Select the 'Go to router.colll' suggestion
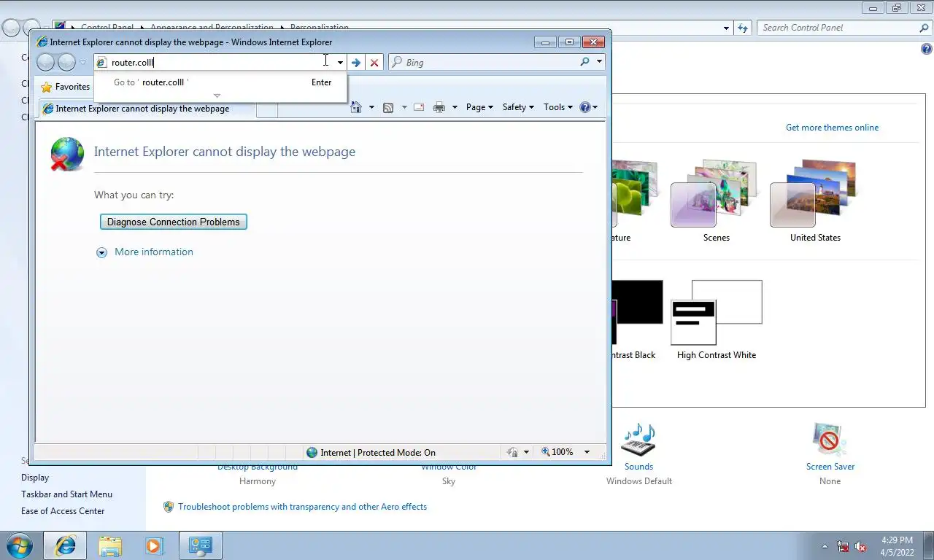Screen dimensions: 934x560 [x=220, y=82]
